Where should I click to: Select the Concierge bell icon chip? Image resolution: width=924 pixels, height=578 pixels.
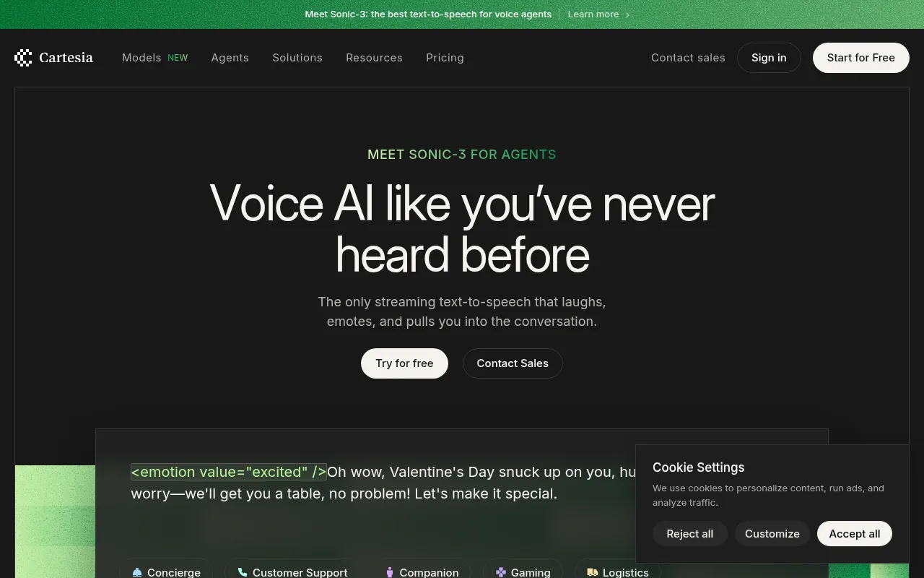pyautogui.click(x=166, y=570)
